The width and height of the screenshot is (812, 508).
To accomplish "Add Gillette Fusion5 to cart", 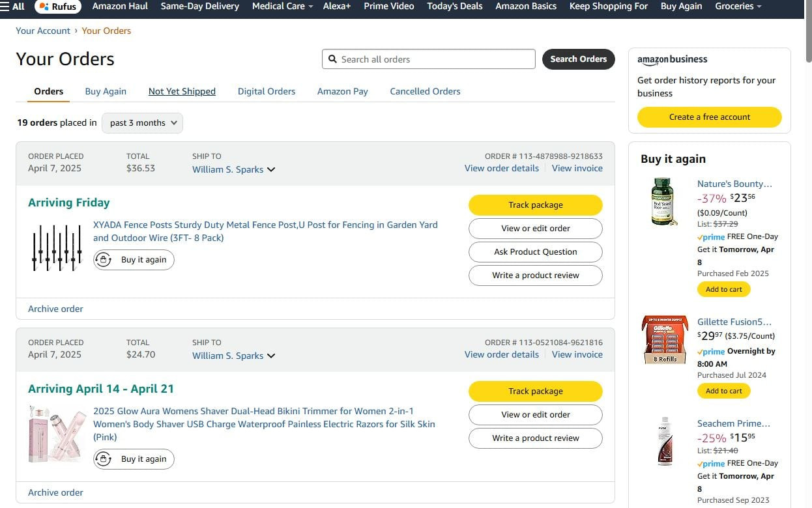I will (x=724, y=391).
